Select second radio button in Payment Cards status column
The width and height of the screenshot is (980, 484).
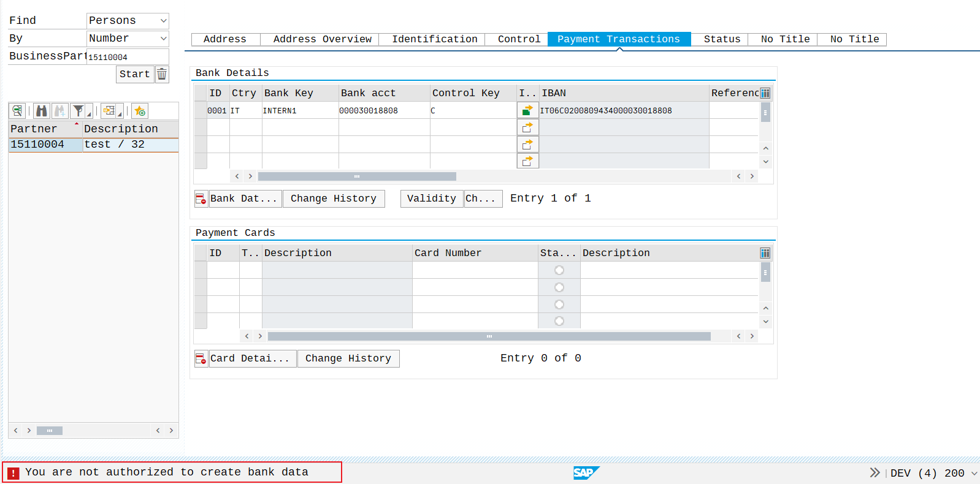pos(559,287)
